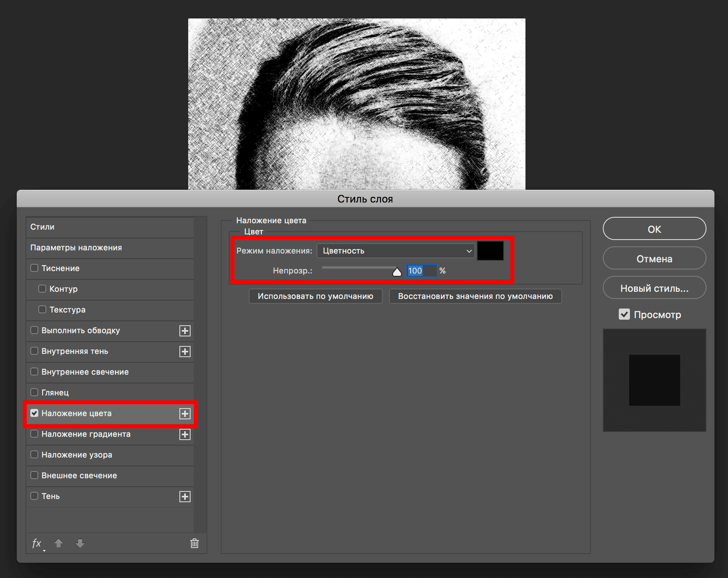Click Восстановить значения по умолчанию button

tap(475, 296)
